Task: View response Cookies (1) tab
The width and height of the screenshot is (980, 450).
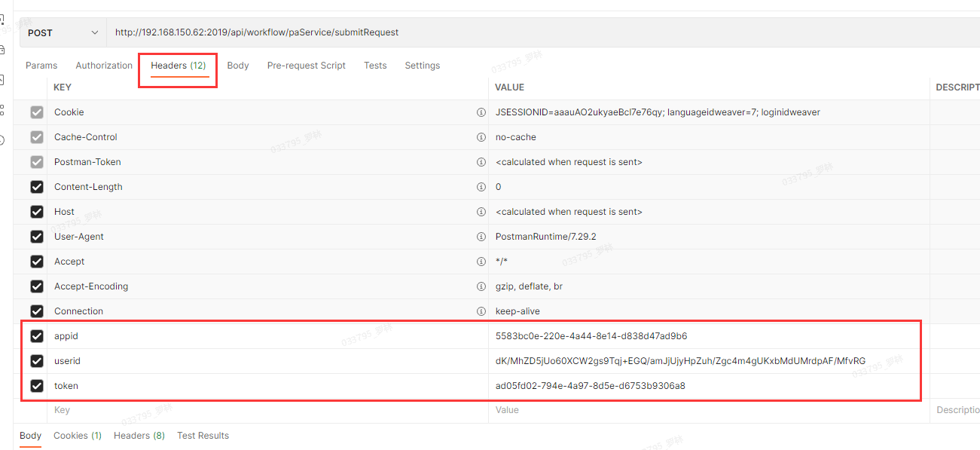Action: [x=77, y=436]
